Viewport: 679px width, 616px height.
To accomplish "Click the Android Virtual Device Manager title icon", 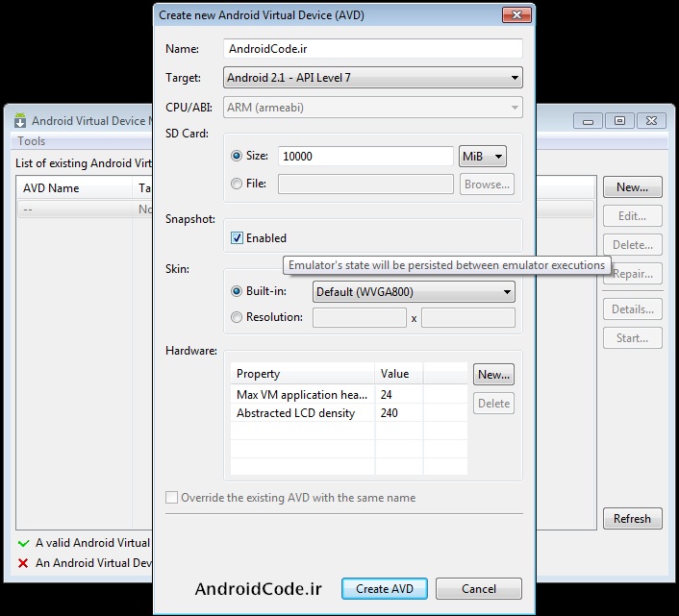I will (20, 121).
